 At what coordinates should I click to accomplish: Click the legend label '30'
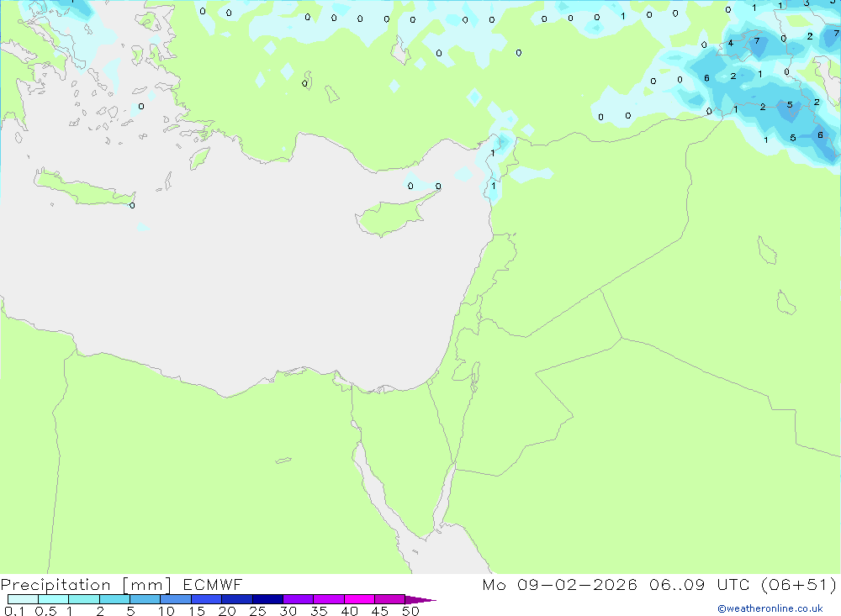click(288, 611)
